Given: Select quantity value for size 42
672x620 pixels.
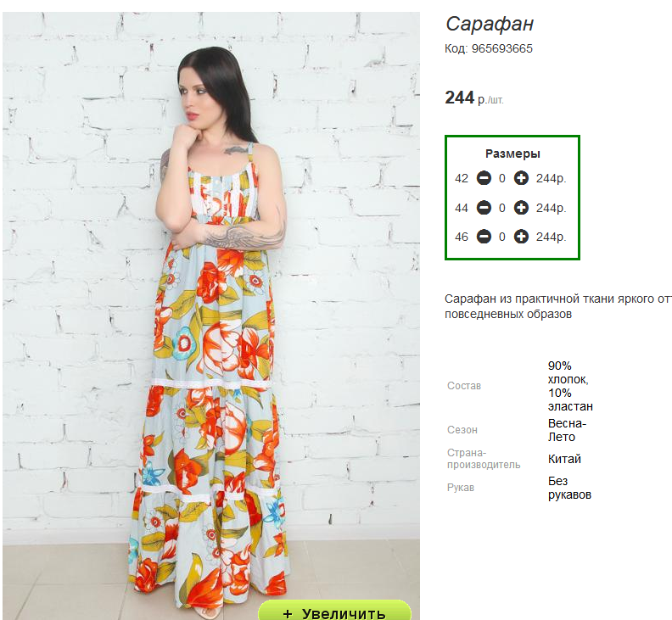Looking at the screenshot, I should click(x=502, y=178).
